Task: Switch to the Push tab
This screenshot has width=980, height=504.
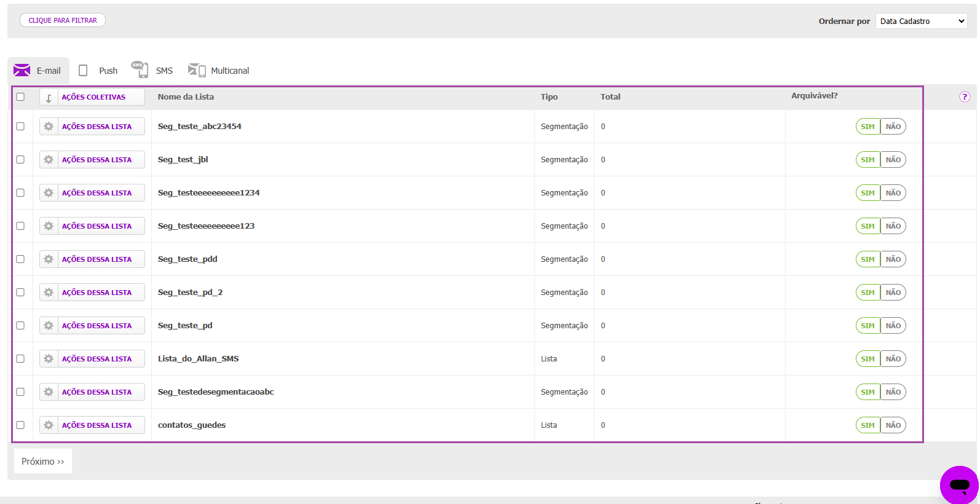Action: [98, 71]
